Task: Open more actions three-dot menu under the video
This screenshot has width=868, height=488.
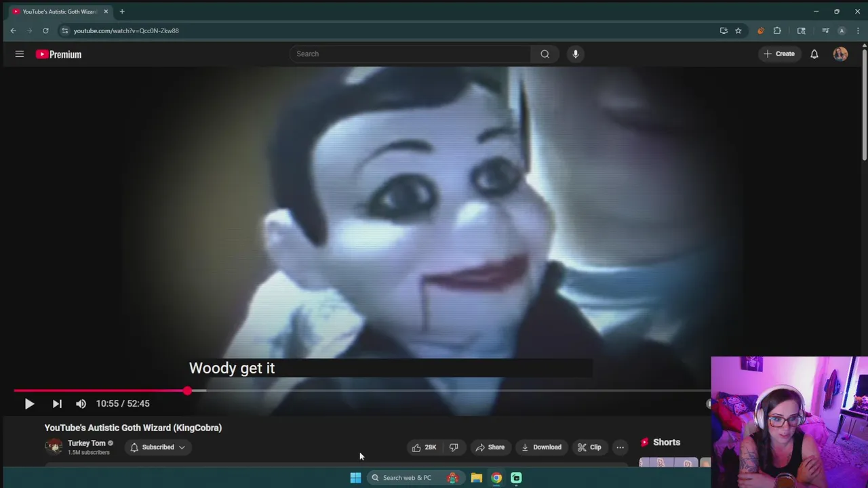Action: 620,447
